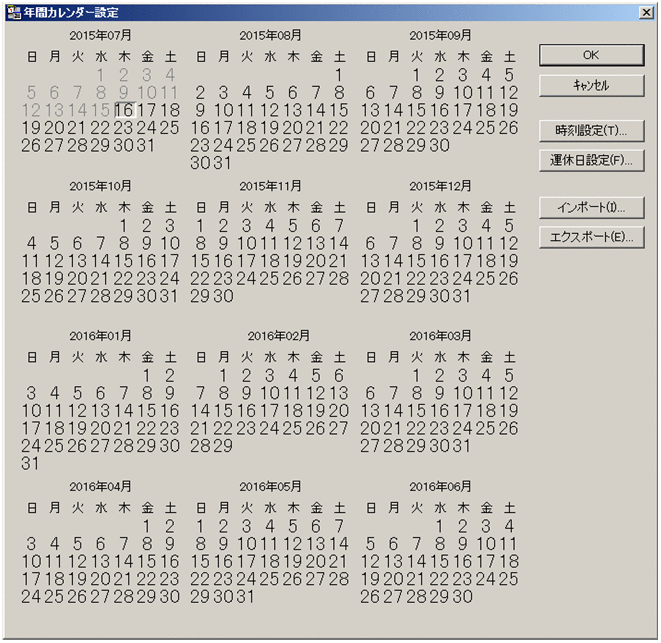Click the 2015年12月 month header
Screen dimensions: 661x643
440,186
